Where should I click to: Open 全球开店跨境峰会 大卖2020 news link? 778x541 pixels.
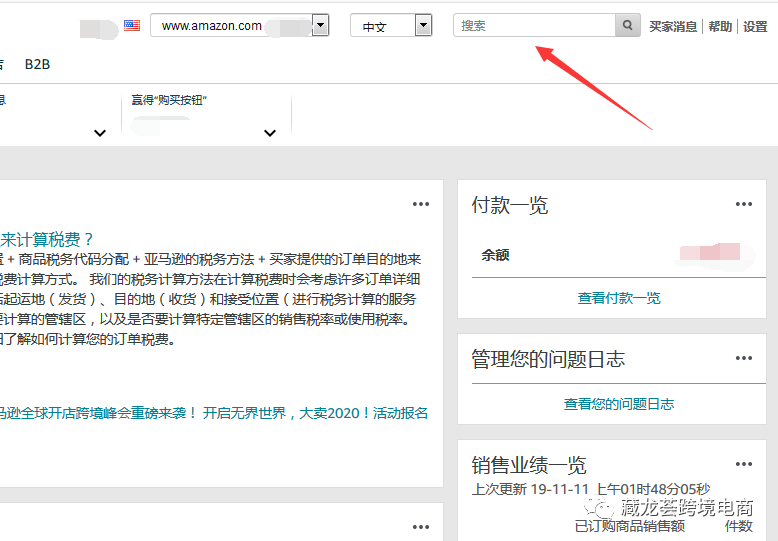(213, 413)
